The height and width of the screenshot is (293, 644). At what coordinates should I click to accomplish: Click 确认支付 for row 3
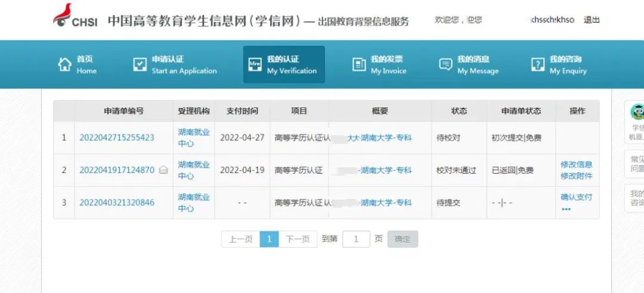(x=576, y=197)
